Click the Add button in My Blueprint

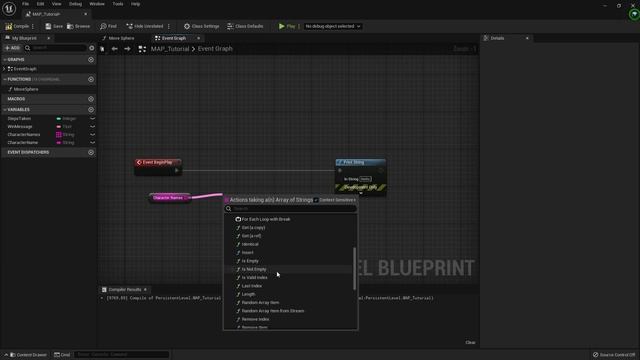pos(12,48)
